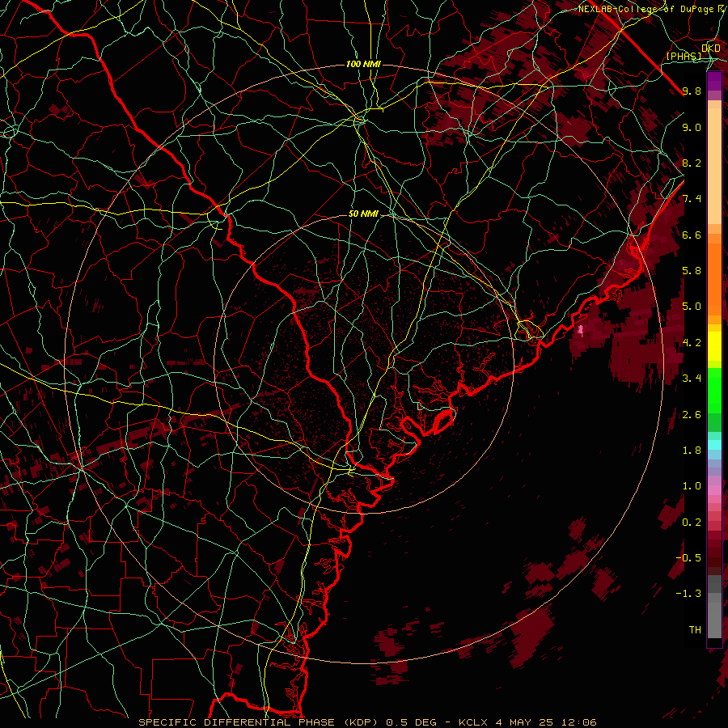The width and height of the screenshot is (728, 728).
Task: Click the 6.6 value on the scale
Action: pos(692,235)
